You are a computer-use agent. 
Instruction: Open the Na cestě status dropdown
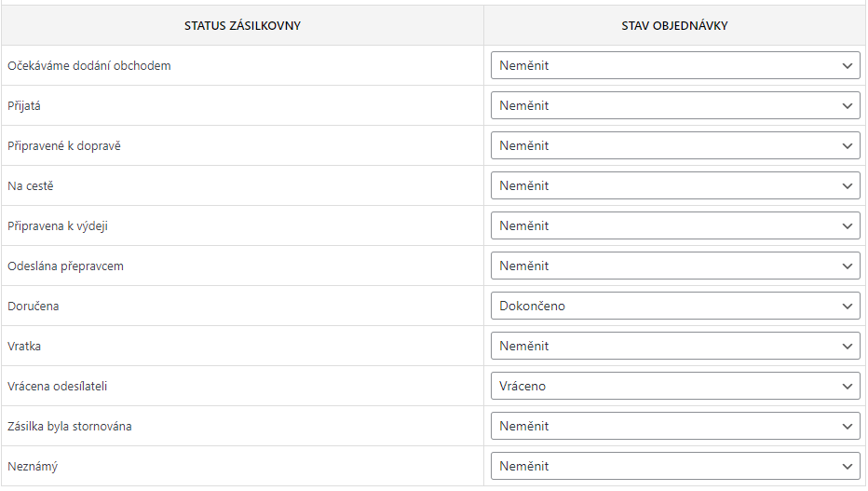tap(674, 186)
